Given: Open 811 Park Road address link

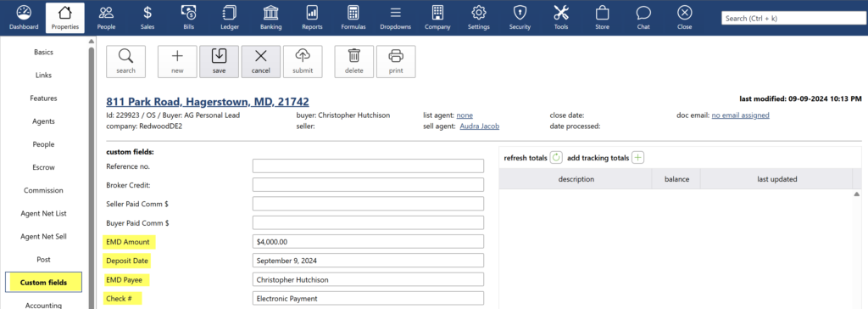Looking at the screenshot, I should click(x=208, y=102).
